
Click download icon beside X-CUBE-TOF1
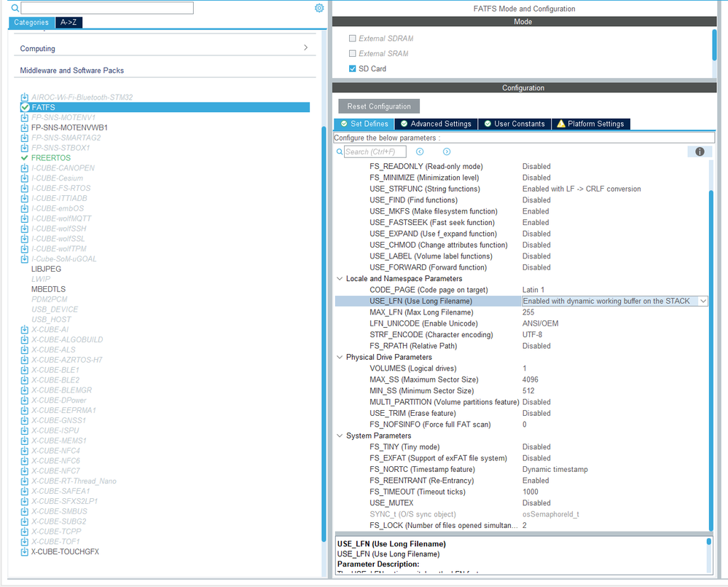pos(25,542)
